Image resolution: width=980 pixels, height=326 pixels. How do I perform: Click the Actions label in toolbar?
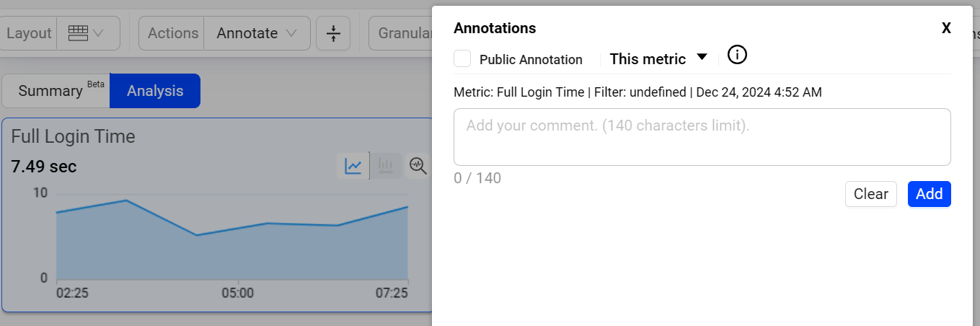(x=173, y=33)
